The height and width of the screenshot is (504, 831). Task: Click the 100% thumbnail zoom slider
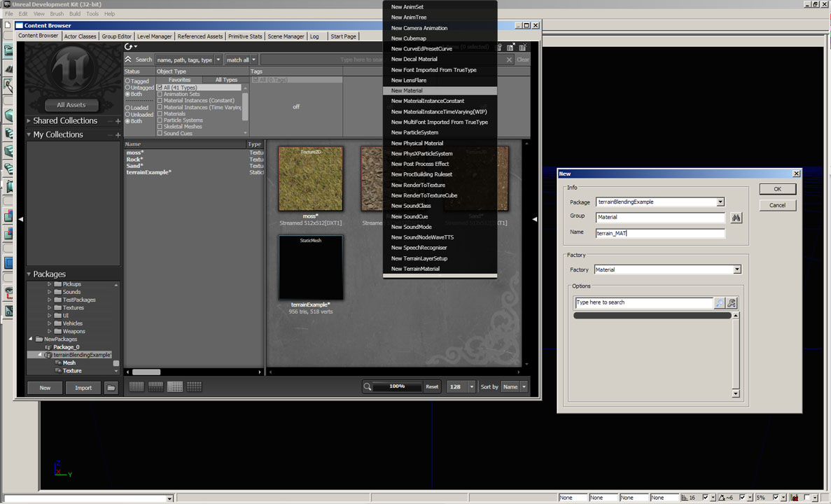396,386
